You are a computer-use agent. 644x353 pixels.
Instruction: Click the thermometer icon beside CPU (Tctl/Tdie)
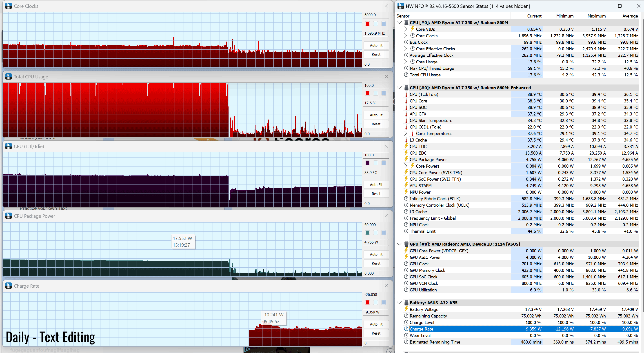pos(406,94)
